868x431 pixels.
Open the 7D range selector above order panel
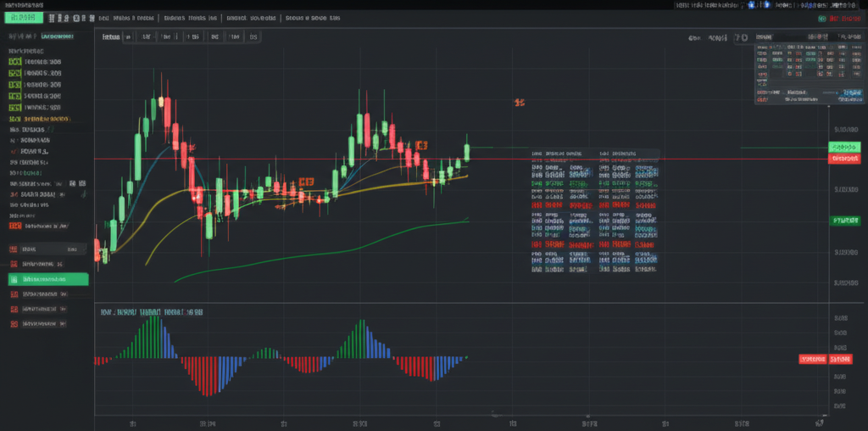tap(741, 38)
